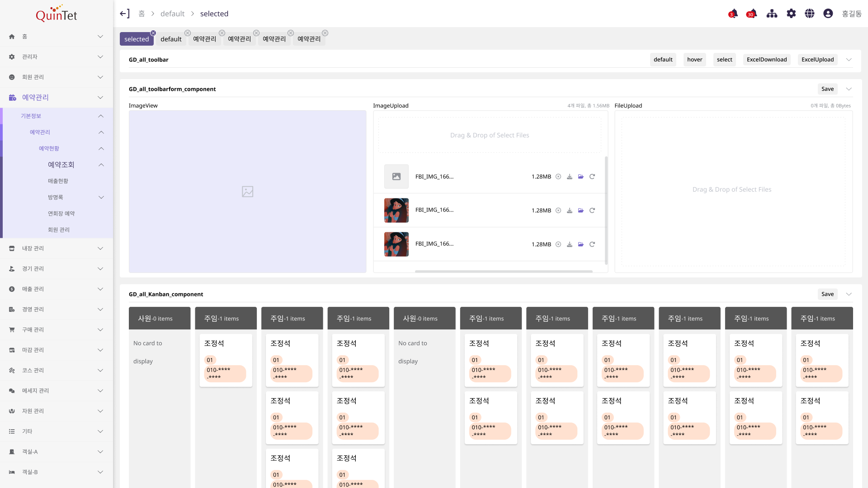Click the horizontal scrollbar in the ImageUpload list
Image resolution: width=868 pixels, height=488 pixels.
[503, 272]
